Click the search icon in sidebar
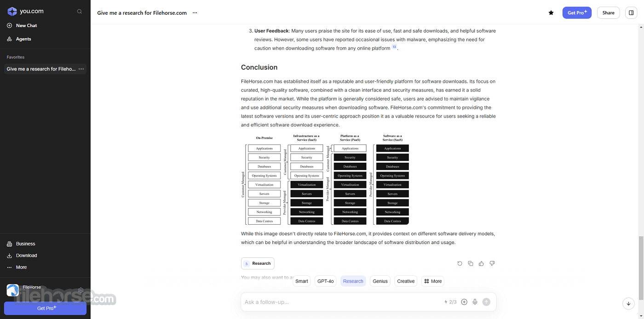The image size is (644, 319). click(x=80, y=11)
